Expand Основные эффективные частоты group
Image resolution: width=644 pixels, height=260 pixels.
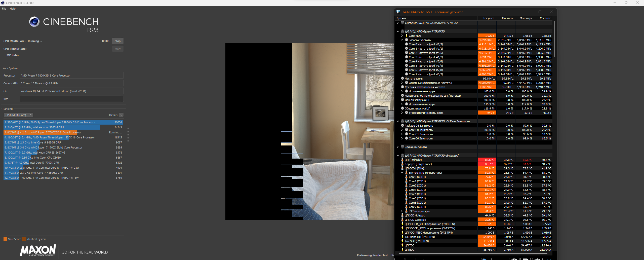coord(402,83)
